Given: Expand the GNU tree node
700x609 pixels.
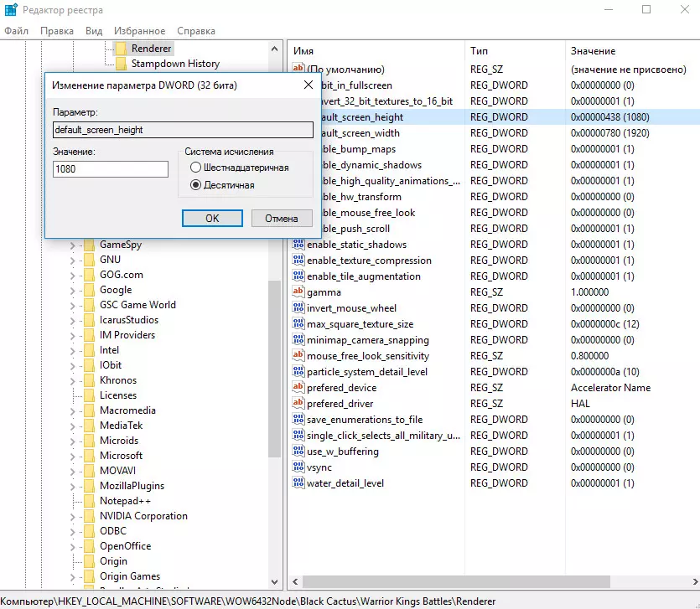Looking at the screenshot, I should pos(72,261).
